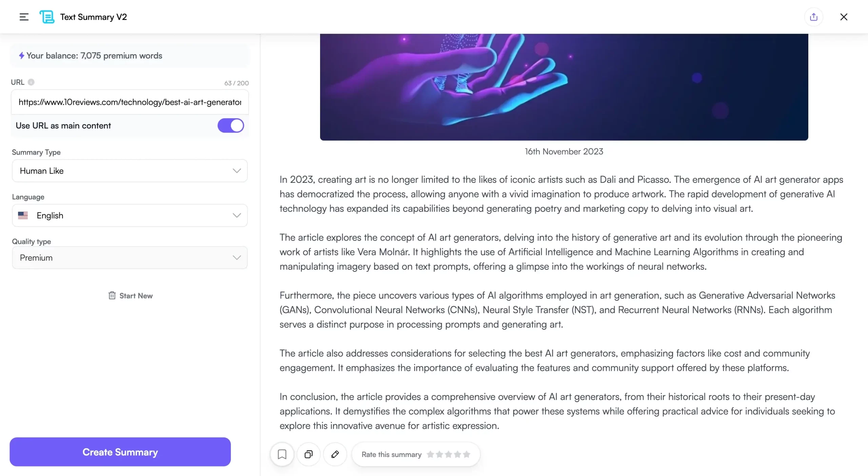This screenshot has height=476, width=868.
Task: Expand the Quality type dropdown
Action: [237, 258]
